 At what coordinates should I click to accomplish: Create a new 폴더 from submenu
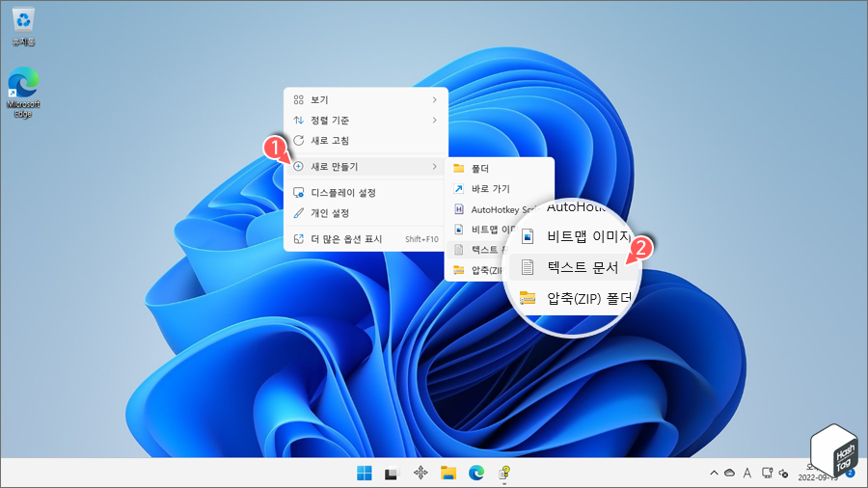[500, 168]
